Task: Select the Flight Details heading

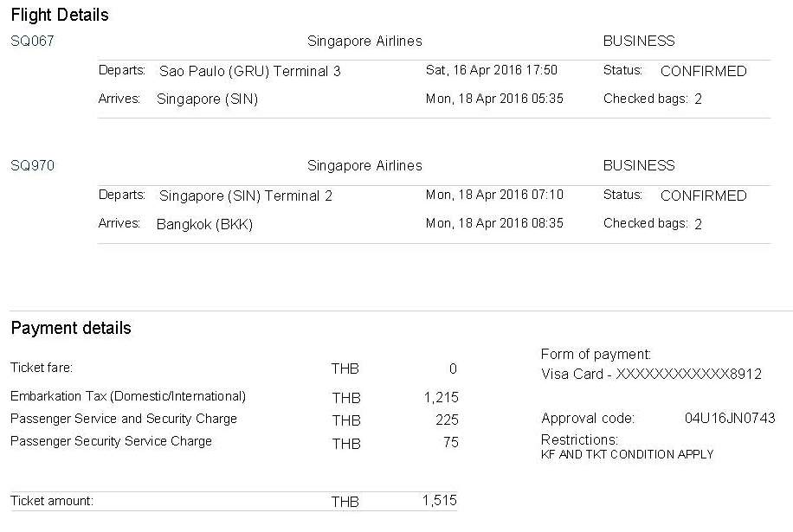Action: click(x=60, y=16)
